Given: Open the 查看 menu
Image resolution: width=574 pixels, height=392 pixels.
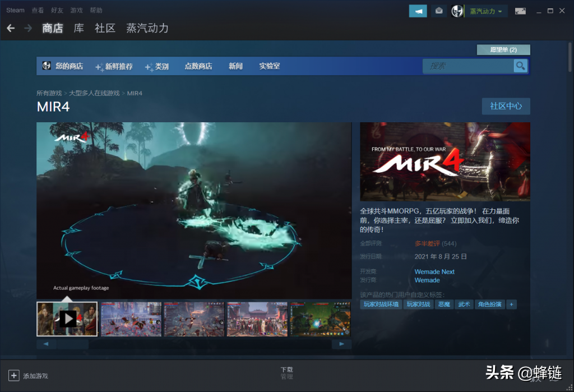Looking at the screenshot, I should [x=38, y=10].
